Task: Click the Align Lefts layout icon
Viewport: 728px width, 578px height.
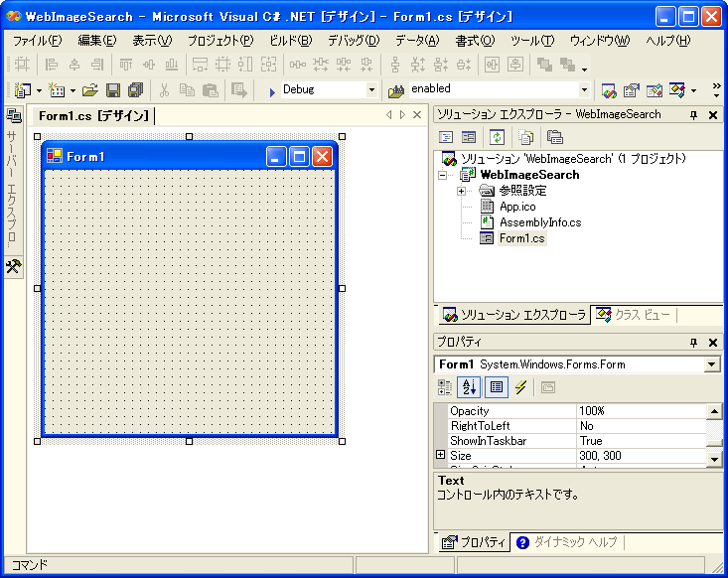Action: tap(51, 65)
